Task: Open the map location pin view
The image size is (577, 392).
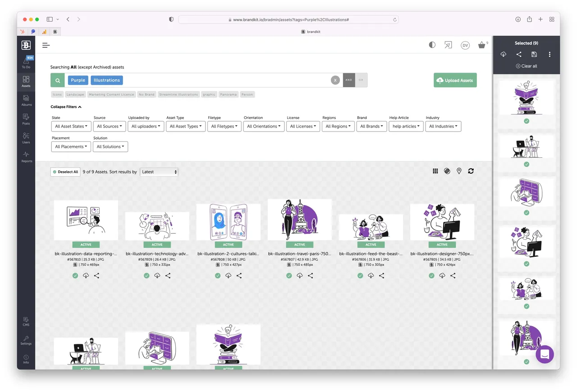Action: [x=459, y=171]
